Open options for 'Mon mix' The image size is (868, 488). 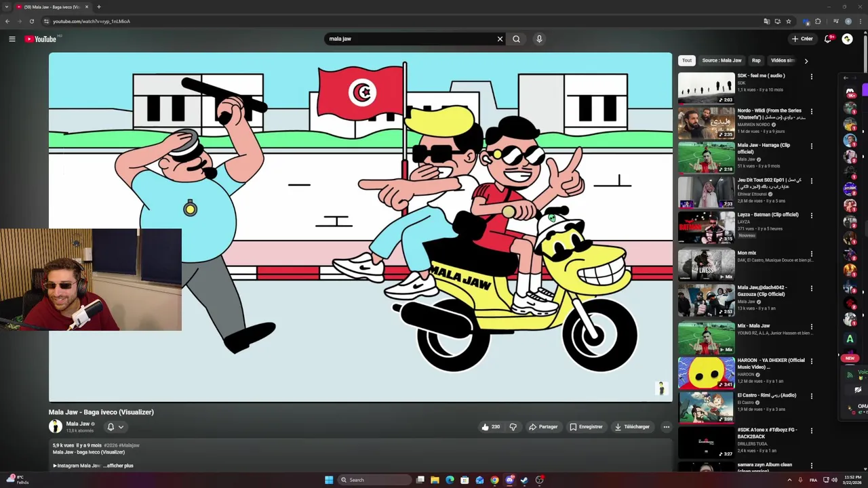tap(811, 253)
